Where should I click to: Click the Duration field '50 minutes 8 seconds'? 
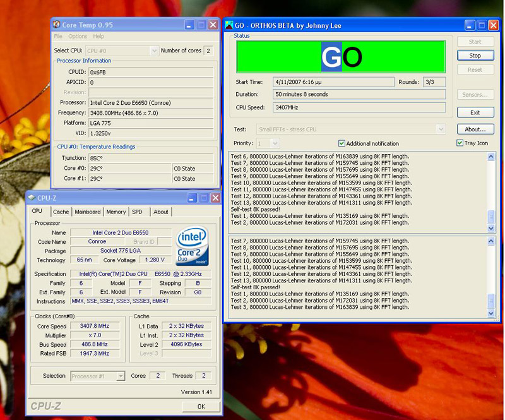(x=359, y=94)
